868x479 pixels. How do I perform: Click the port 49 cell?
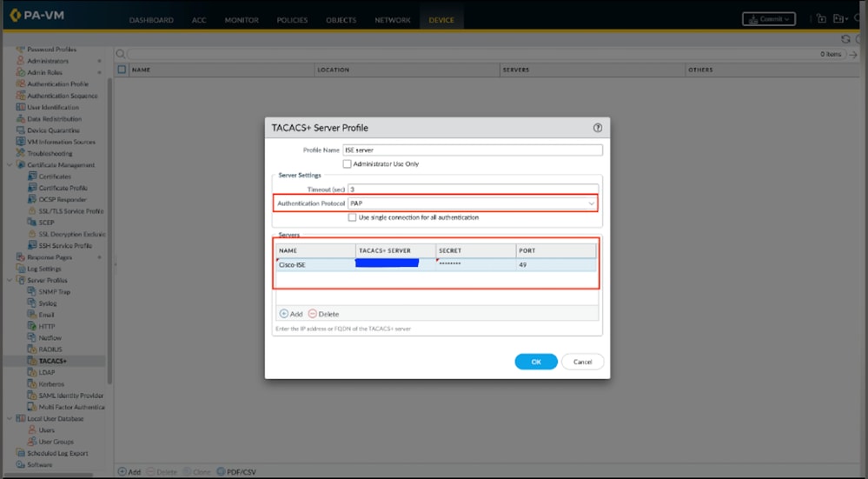click(556, 264)
